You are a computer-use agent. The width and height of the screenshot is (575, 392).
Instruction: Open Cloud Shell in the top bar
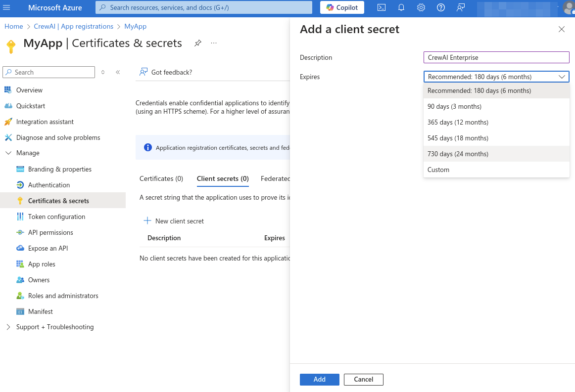[381, 7]
